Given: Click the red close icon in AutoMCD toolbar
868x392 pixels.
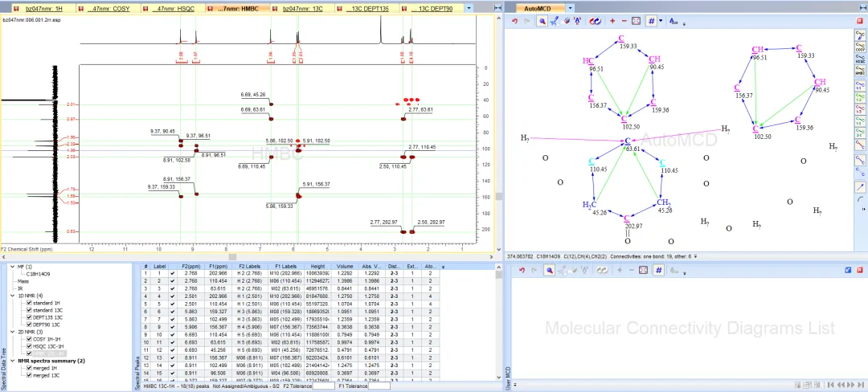Looking at the screenshot, I should [x=859, y=21].
